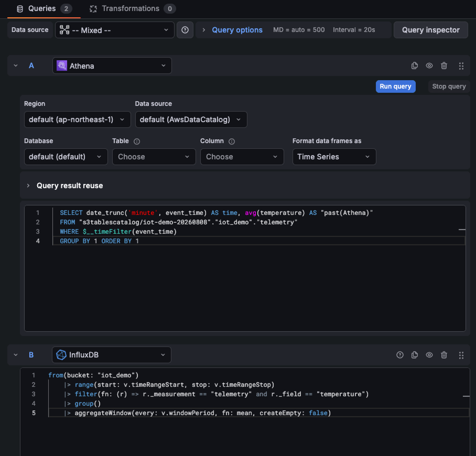Click the range(start: v.timeRangeStart line
This screenshot has height=456, width=476.
(x=169, y=385)
